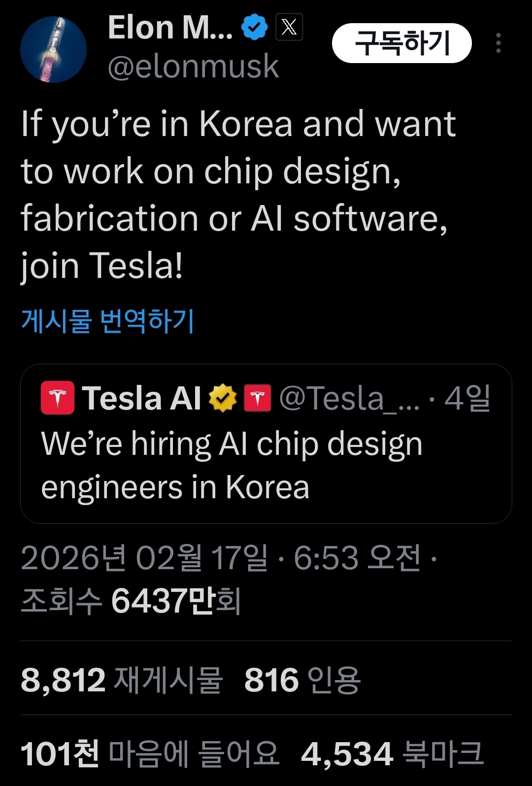
Task: View the 6437만회 view count details
Action: [131, 601]
